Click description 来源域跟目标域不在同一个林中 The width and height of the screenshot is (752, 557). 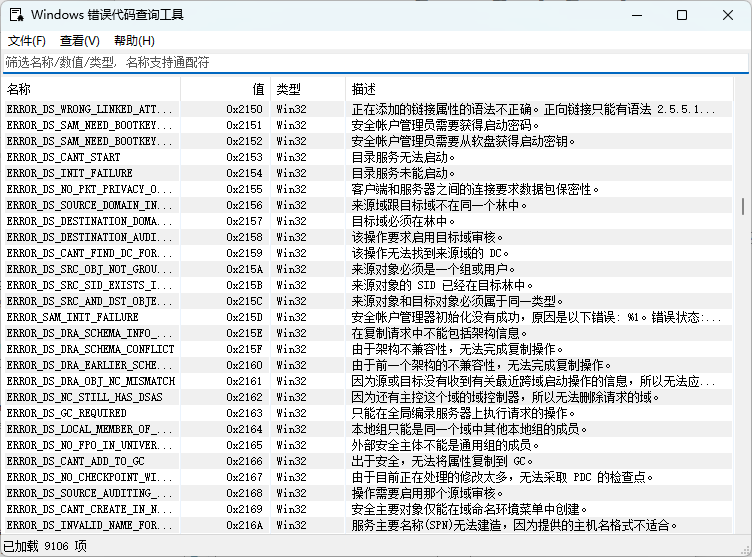(x=439, y=205)
